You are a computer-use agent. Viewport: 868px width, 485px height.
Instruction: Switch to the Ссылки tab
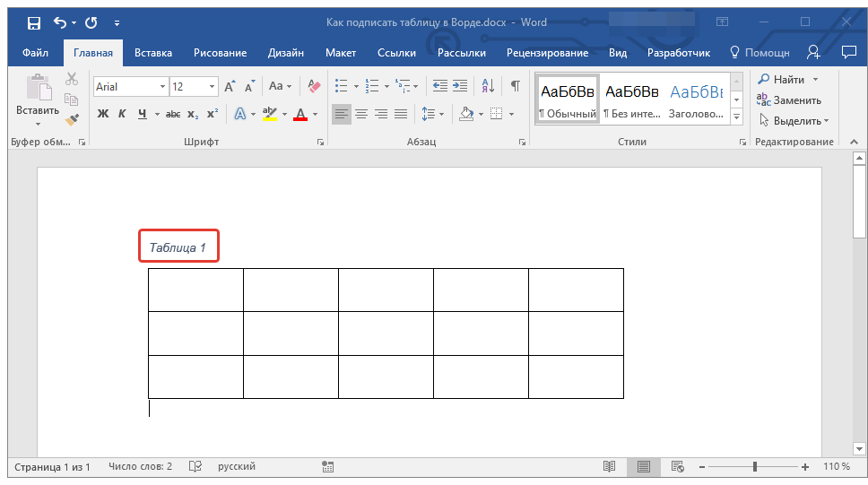tap(396, 53)
